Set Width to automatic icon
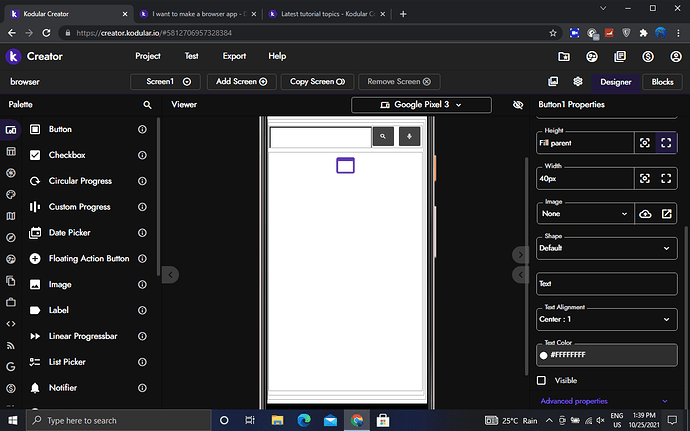Screen dimensions: 690x431 [x=645, y=178]
